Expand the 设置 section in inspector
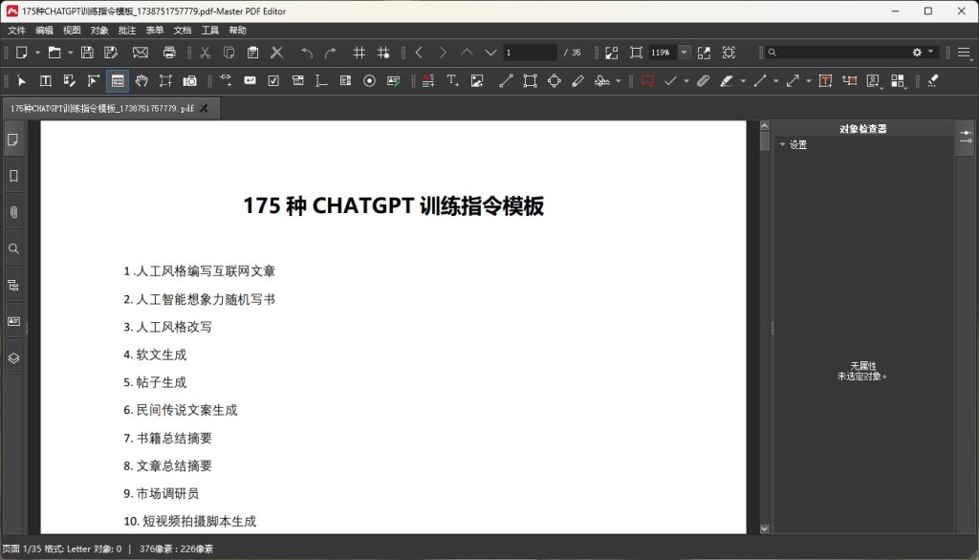This screenshot has height=560, width=979. pyautogui.click(x=783, y=145)
